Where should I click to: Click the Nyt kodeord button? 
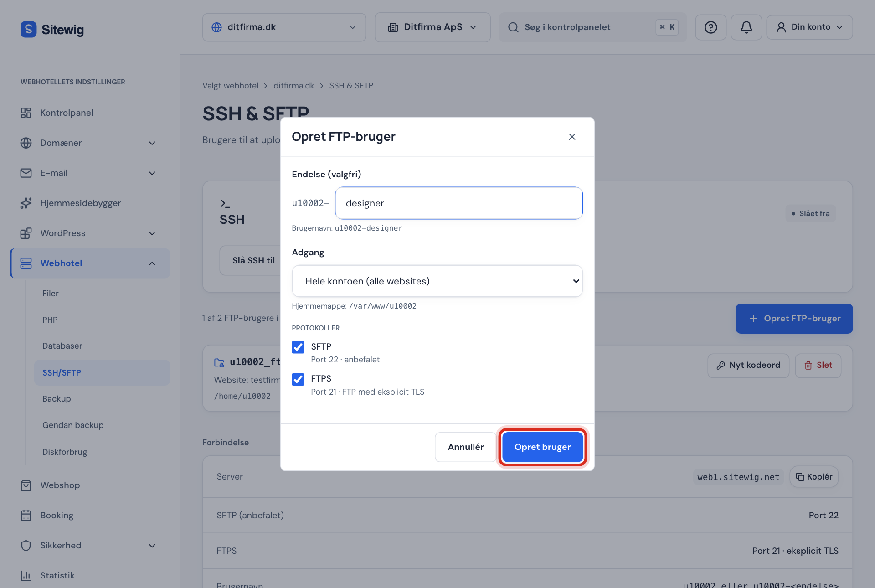click(748, 366)
